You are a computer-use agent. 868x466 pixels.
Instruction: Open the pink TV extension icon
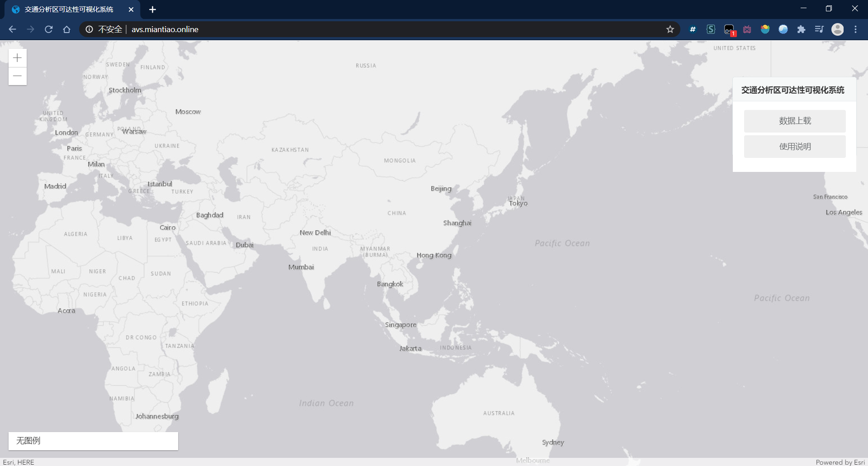[747, 29]
